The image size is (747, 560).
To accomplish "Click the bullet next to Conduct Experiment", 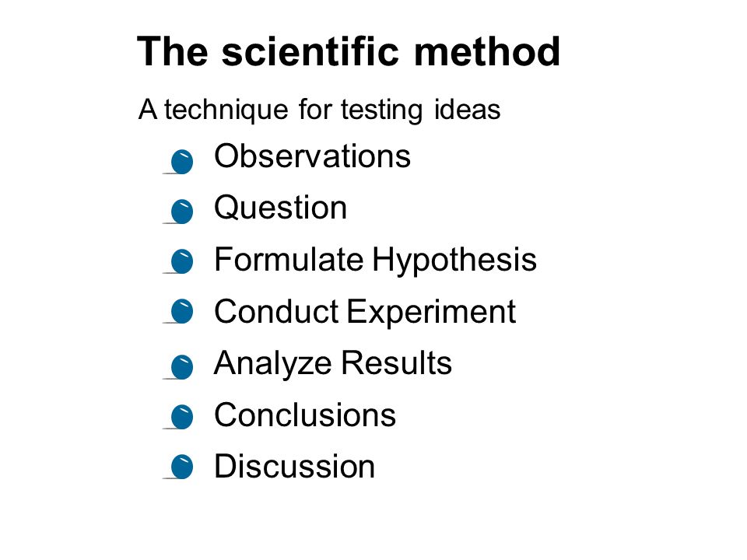I will point(181,311).
